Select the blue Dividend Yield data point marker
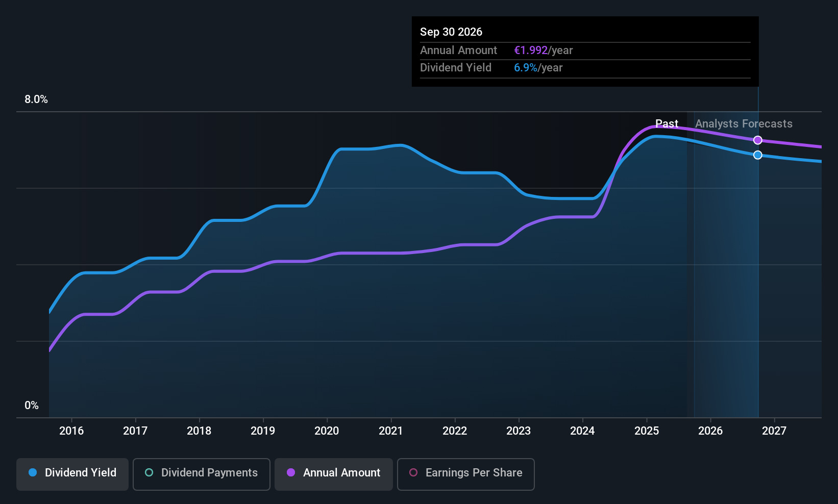The width and height of the screenshot is (838, 504). [758, 155]
